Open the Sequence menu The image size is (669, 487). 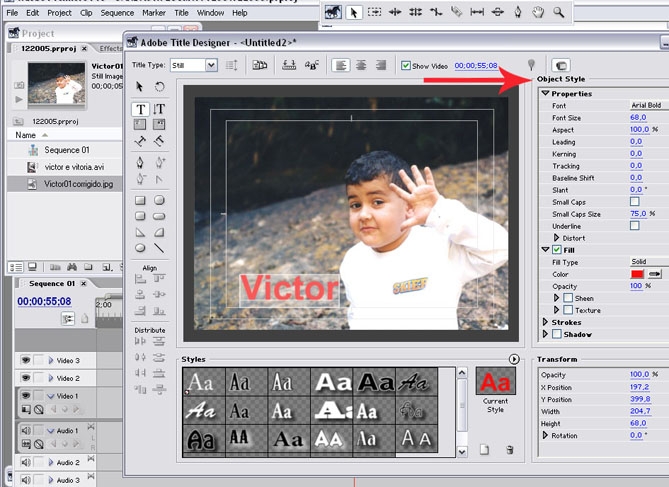click(x=117, y=13)
